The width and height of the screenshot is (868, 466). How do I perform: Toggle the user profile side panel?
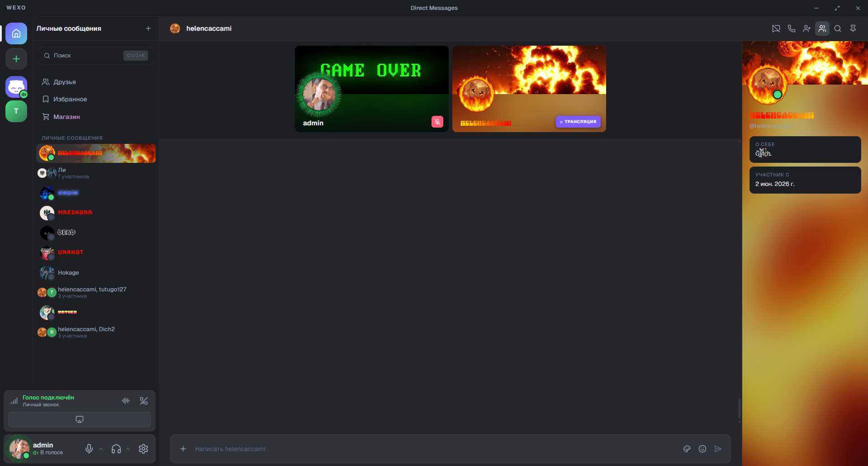(x=822, y=29)
